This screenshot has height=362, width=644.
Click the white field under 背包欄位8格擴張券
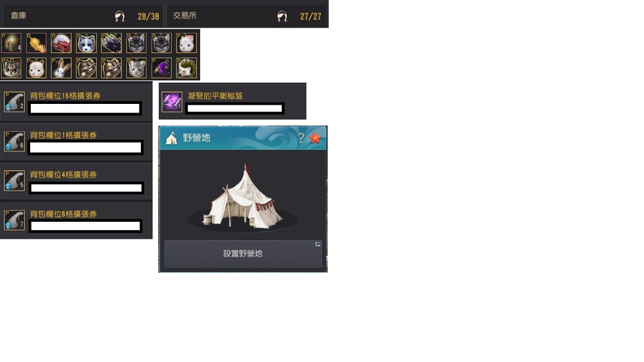[85, 226]
